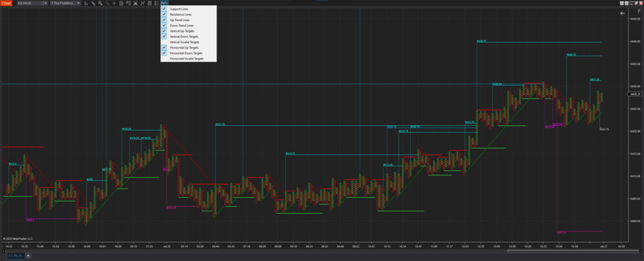Click the 6431.25 target label
This screenshot has height=261, width=644.
coord(595,79)
